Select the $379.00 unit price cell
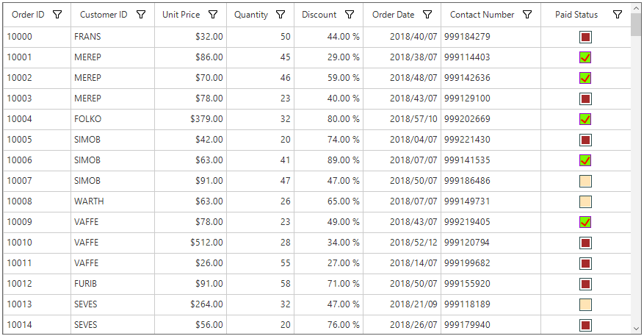Image resolution: width=644 pixels, height=336 pixels. 191,119
